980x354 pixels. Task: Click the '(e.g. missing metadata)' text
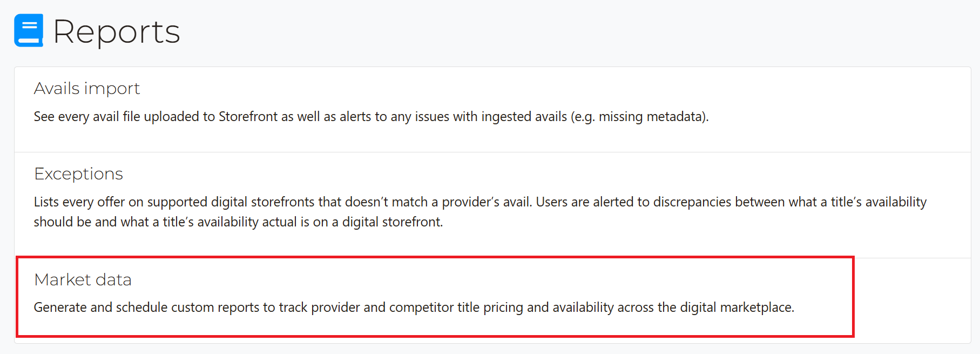coord(640,117)
